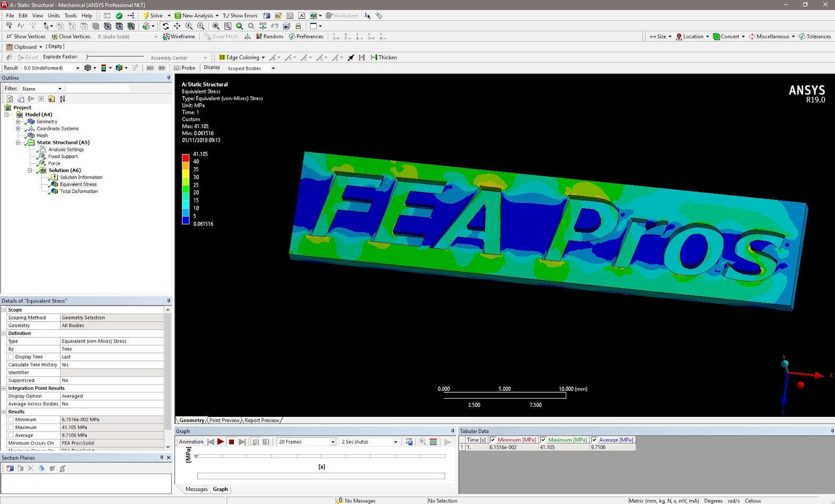
Task: Click the Show Vertices icon
Action: click(25, 37)
